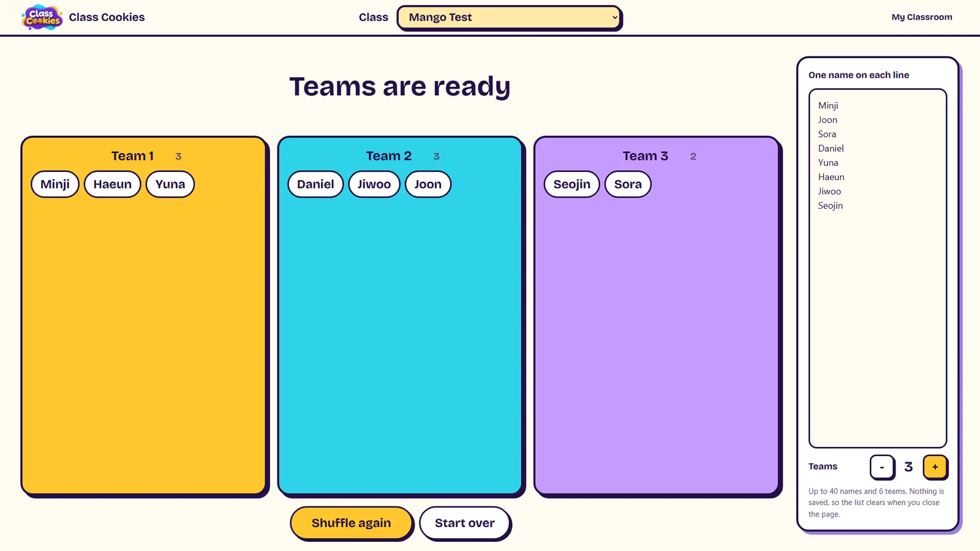980x551 pixels.
Task: Select the Minji chip in Team 1
Action: 55,184
